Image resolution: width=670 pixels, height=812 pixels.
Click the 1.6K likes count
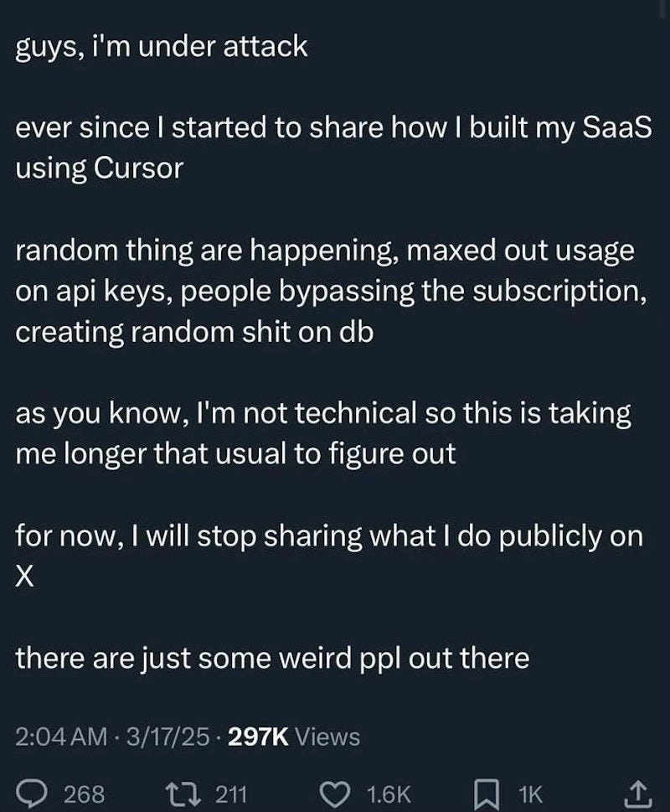(x=389, y=793)
